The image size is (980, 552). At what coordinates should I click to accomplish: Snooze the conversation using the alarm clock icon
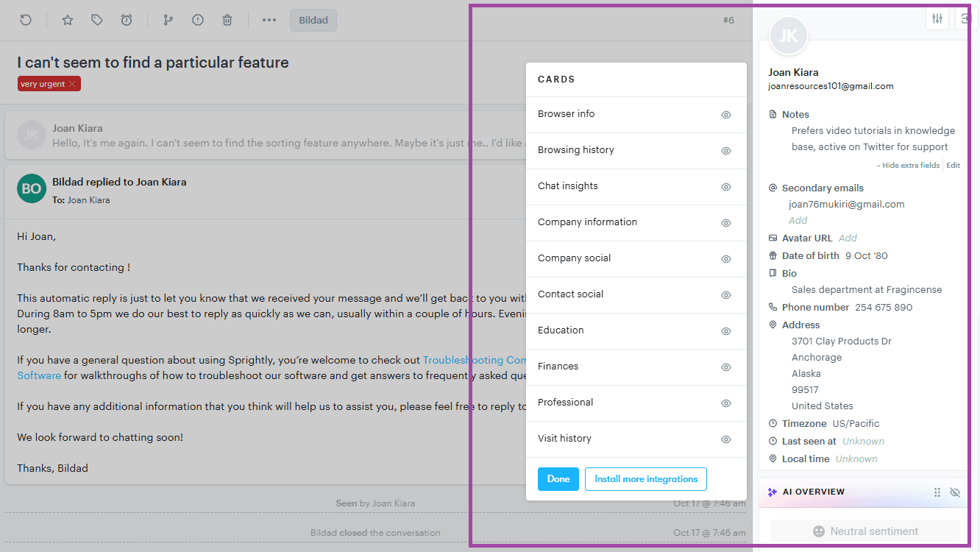(126, 20)
